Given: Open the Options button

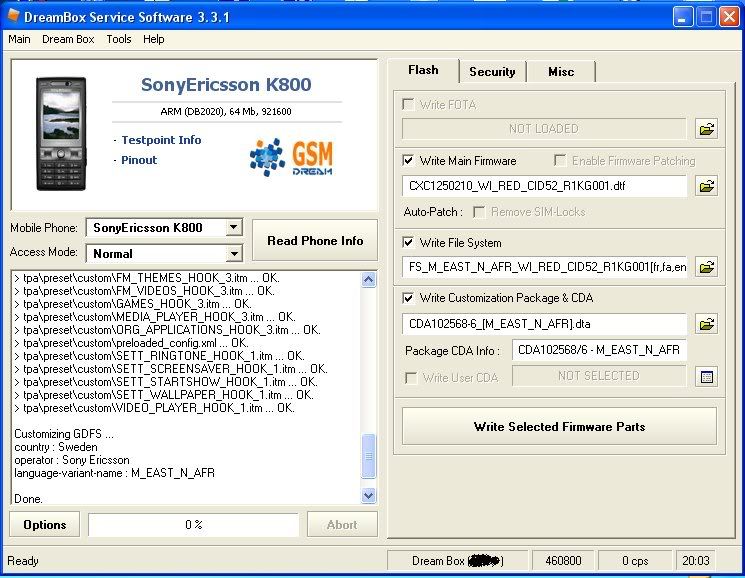Looking at the screenshot, I should tap(45, 525).
